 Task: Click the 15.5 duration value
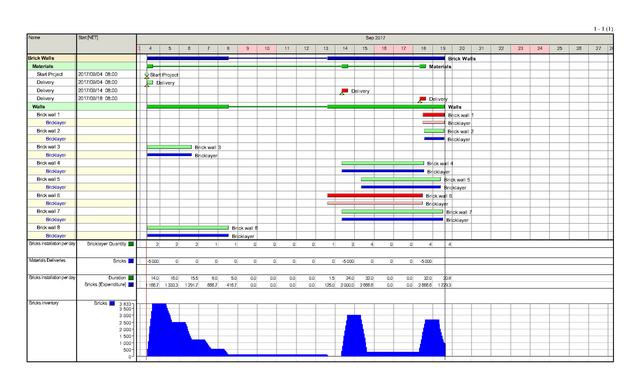(194, 278)
